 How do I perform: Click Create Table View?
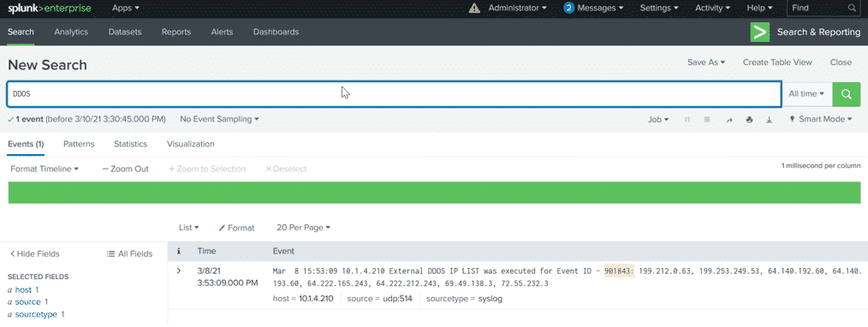pos(777,62)
